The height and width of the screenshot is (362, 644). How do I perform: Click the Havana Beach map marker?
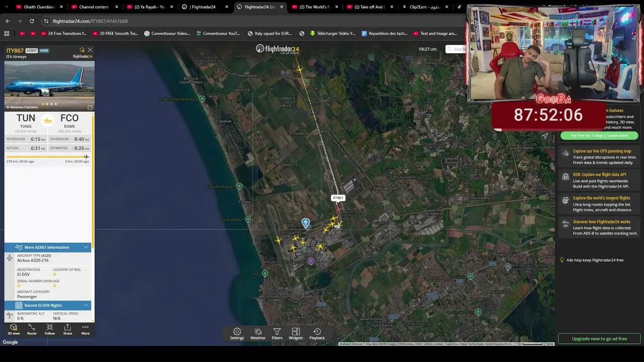[x=248, y=220]
